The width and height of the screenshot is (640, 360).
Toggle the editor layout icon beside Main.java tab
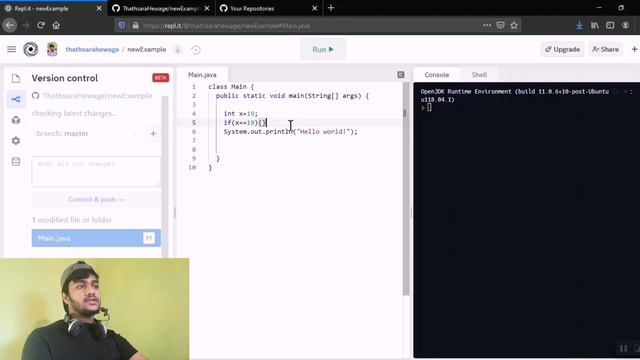[400, 75]
